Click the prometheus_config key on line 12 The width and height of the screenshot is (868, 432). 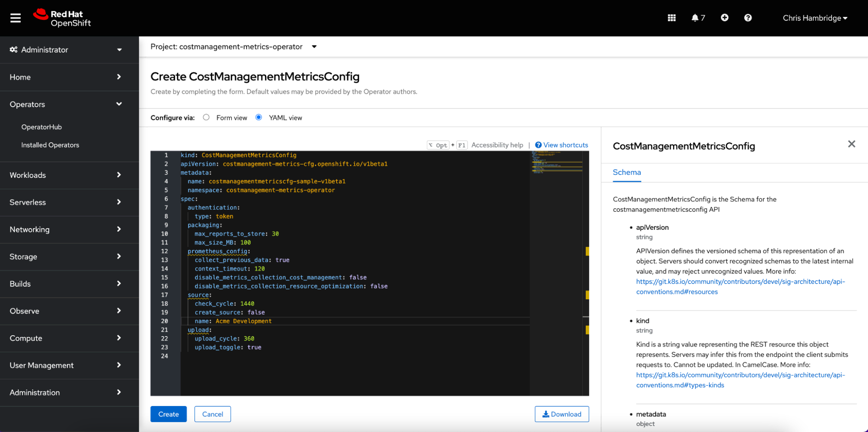(217, 251)
